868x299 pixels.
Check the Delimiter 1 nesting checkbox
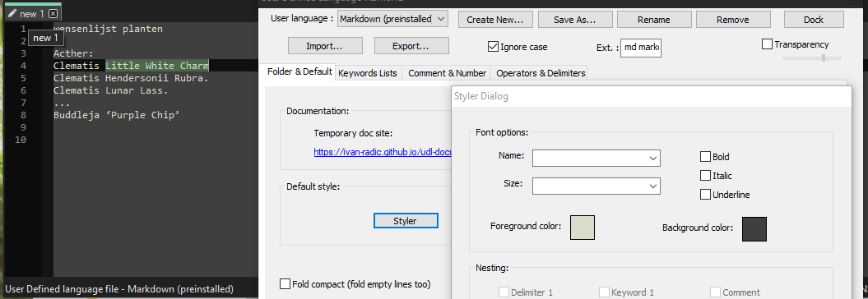[504, 292]
